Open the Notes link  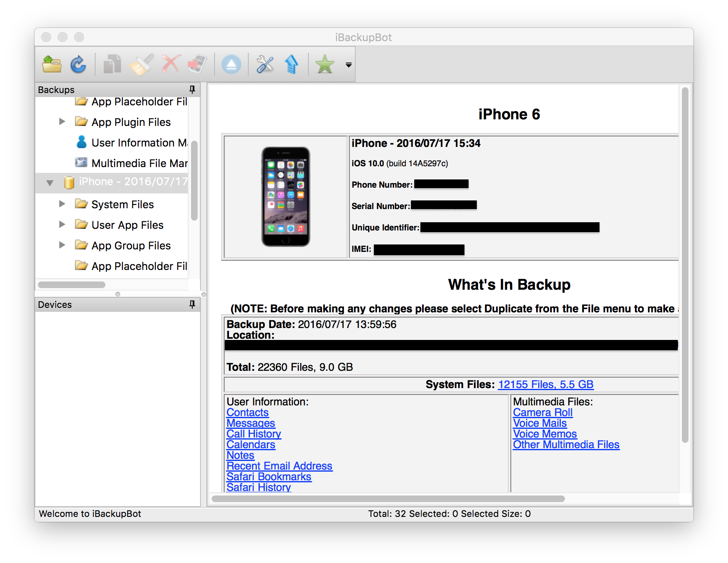tap(240, 455)
